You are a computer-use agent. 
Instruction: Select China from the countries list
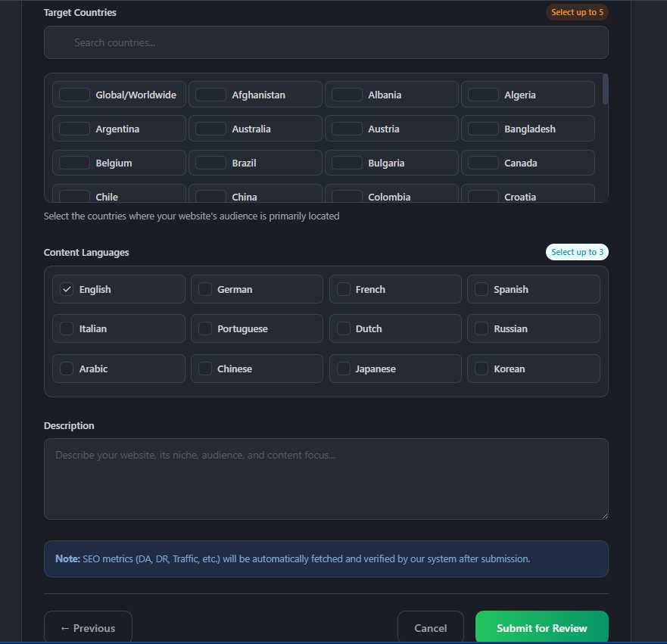coord(210,196)
